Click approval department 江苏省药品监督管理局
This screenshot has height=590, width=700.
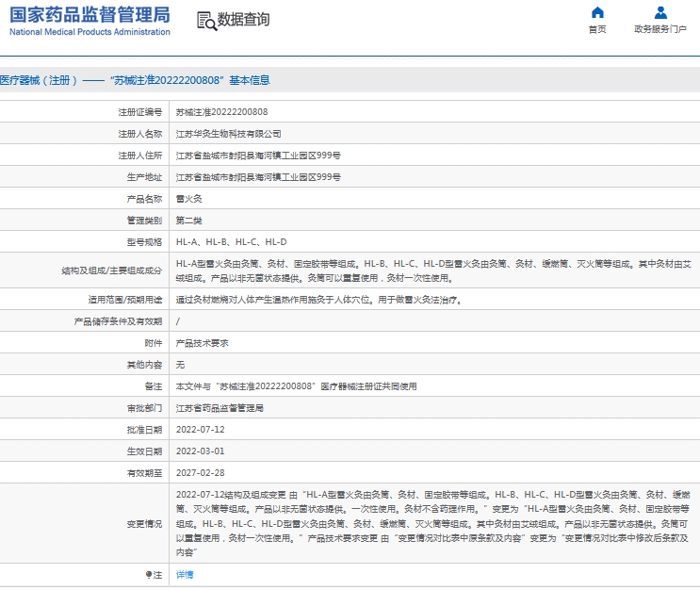pyautogui.click(x=220, y=408)
